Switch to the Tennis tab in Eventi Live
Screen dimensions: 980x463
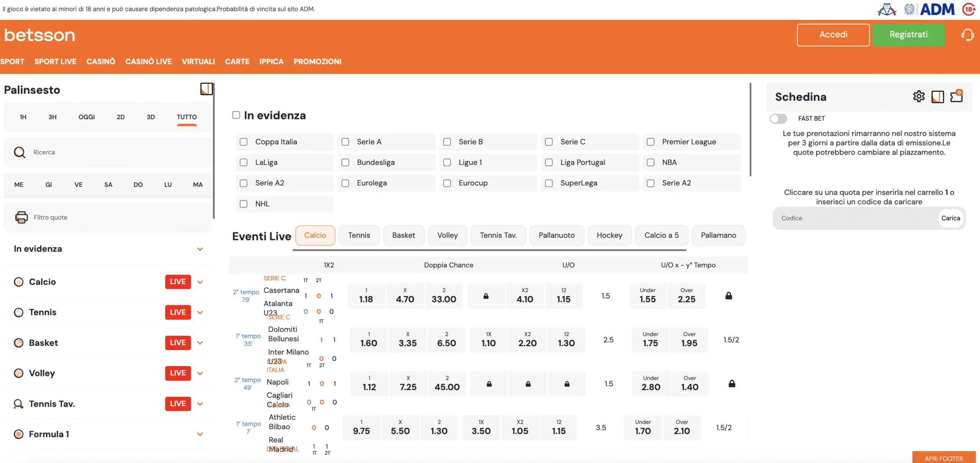pyautogui.click(x=359, y=235)
